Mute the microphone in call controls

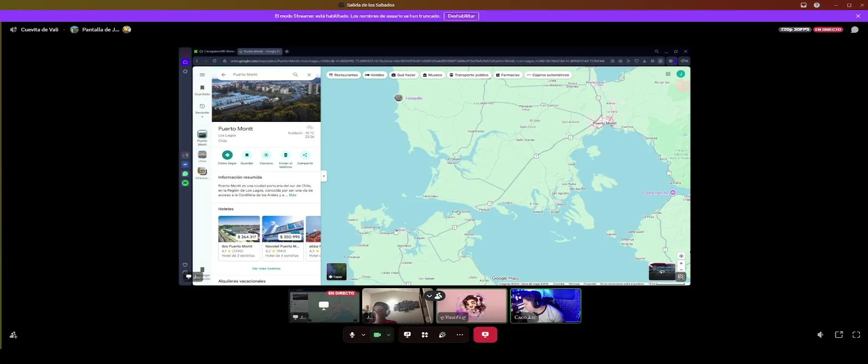click(x=352, y=335)
